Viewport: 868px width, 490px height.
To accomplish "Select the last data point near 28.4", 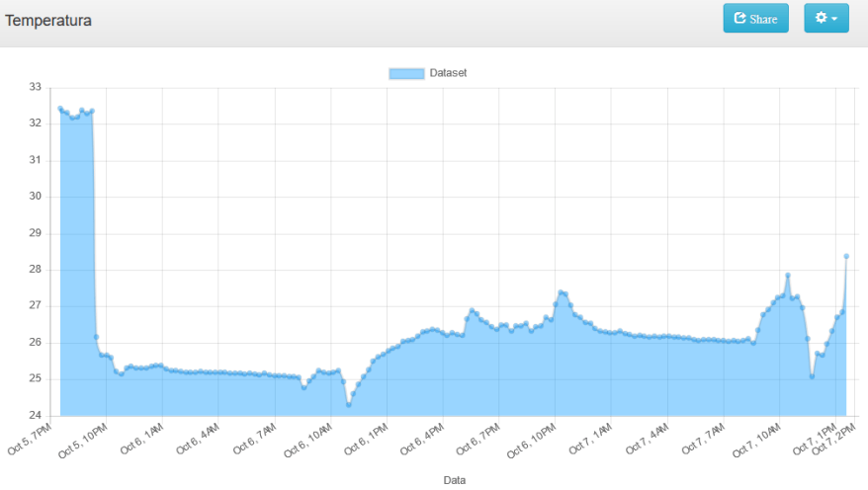I will pyautogui.click(x=846, y=256).
